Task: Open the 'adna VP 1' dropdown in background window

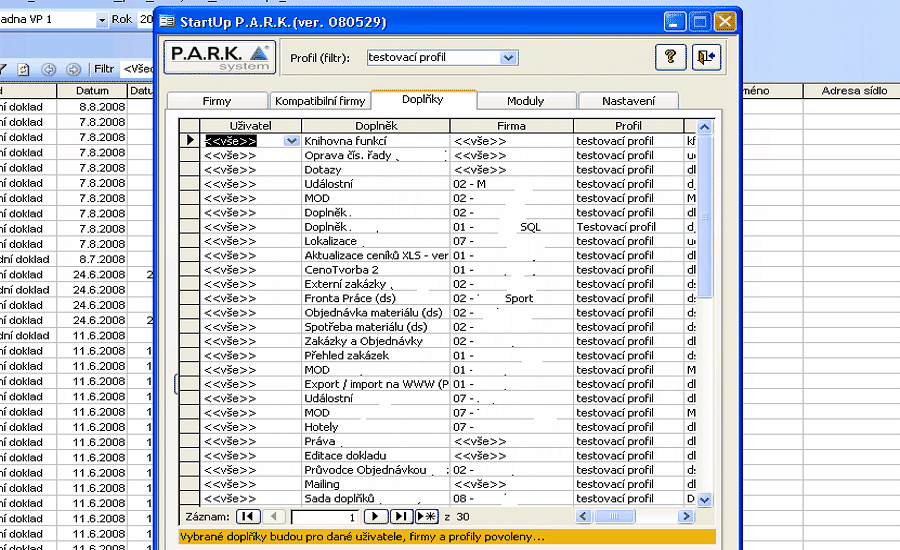Action: tap(102, 20)
